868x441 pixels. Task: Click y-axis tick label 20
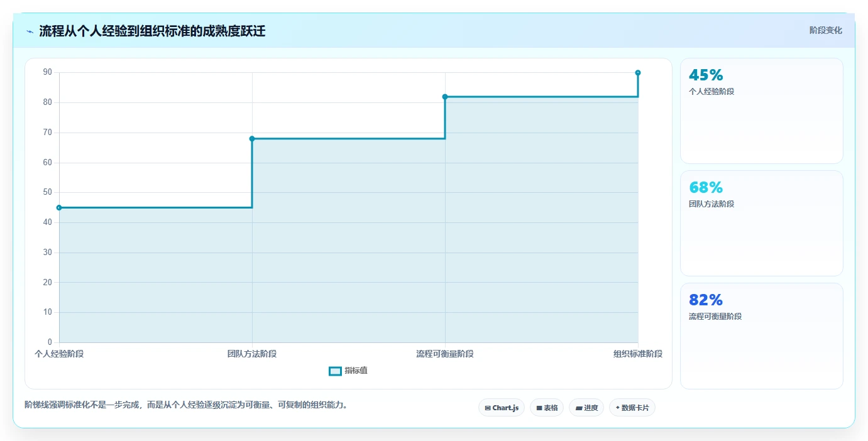[48, 283]
